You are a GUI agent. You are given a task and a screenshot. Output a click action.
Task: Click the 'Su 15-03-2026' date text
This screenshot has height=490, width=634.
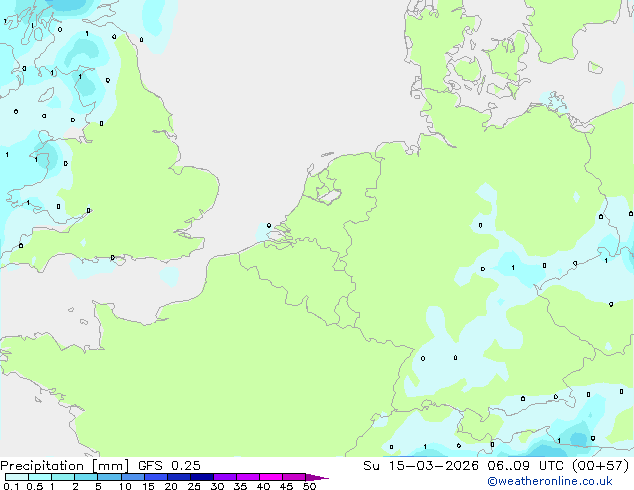pyautogui.click(x=421, y=466)
